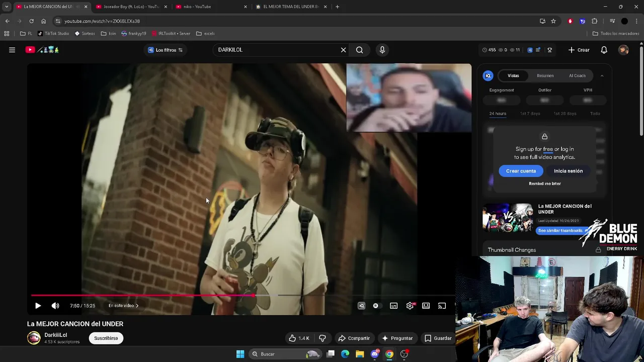Run search with the magnifier button

(359, 50)
